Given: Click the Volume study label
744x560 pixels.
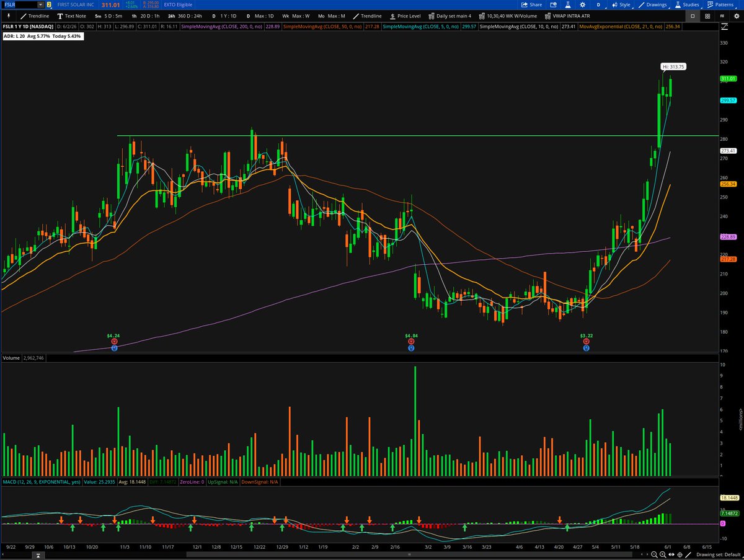Looking at the screenshot, I should (x=11, y=358).
